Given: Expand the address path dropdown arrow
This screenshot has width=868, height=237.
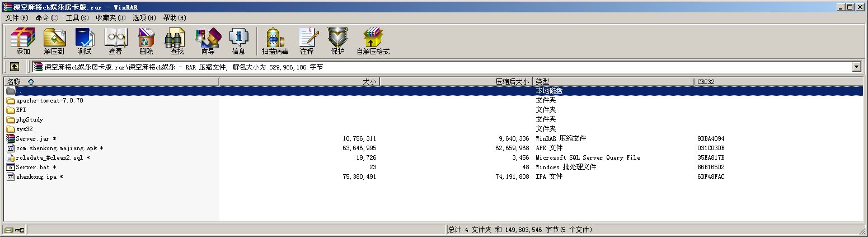Looking at the screenshot, I should pos(856,67).
